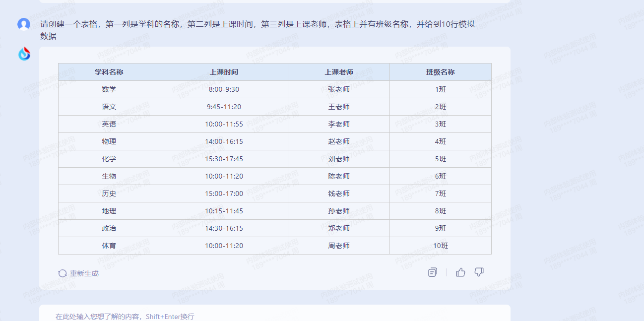The image size is (644, 321).
Task: Click the 14:30-16:15 time cell
Action: (224, 228)
